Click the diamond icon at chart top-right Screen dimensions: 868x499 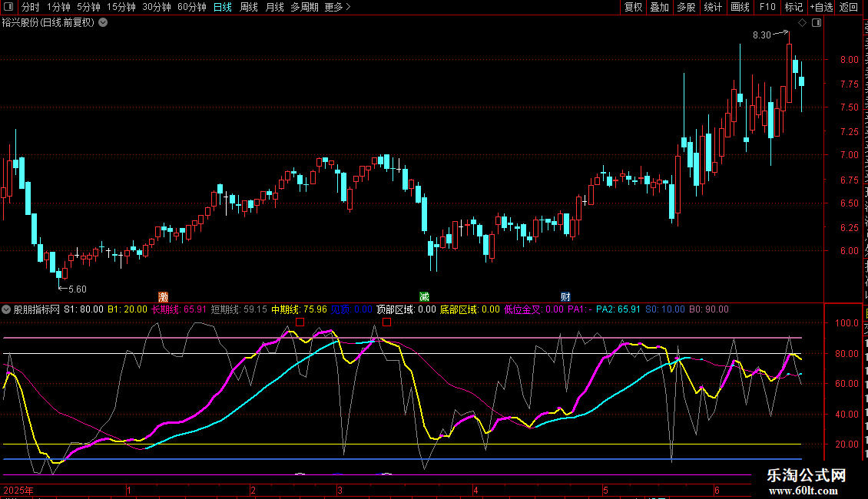click(802, 23)
